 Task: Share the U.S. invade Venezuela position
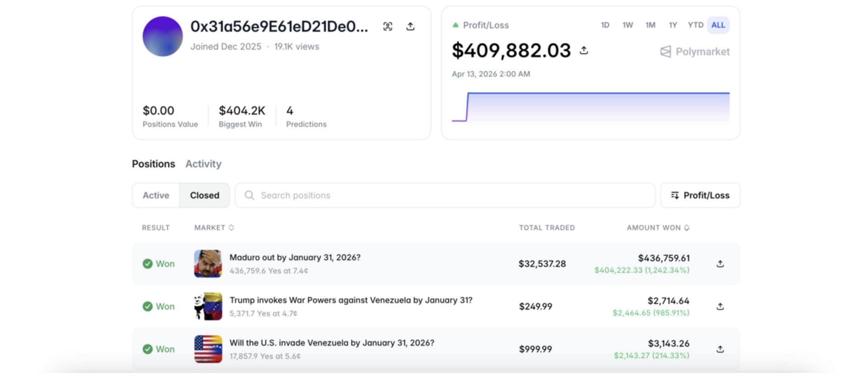click(x=720, y=349)
